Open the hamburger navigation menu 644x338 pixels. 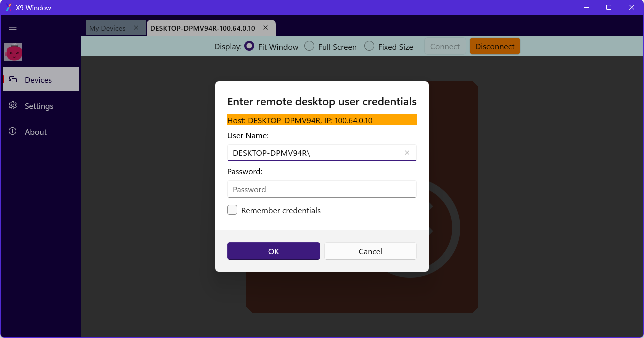click(x=13, y=28)
